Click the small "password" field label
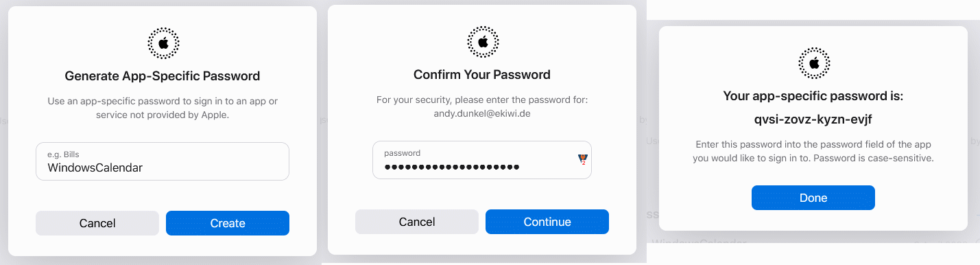 tap(403, 153)
